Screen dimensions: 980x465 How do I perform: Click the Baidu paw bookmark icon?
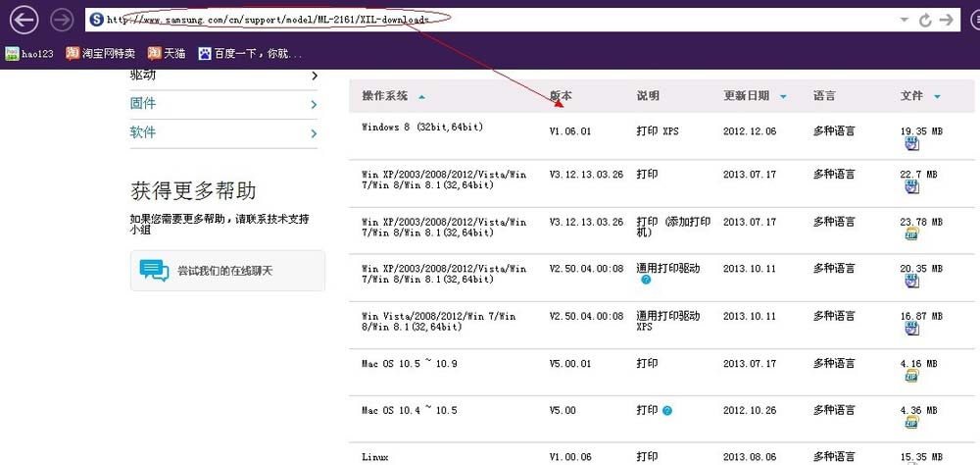pos(205,54)
